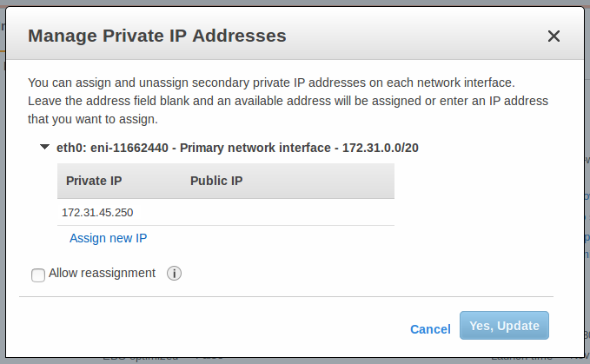
Task: Click the blank header area right of Public IP
Action: (x=330, y=181)
